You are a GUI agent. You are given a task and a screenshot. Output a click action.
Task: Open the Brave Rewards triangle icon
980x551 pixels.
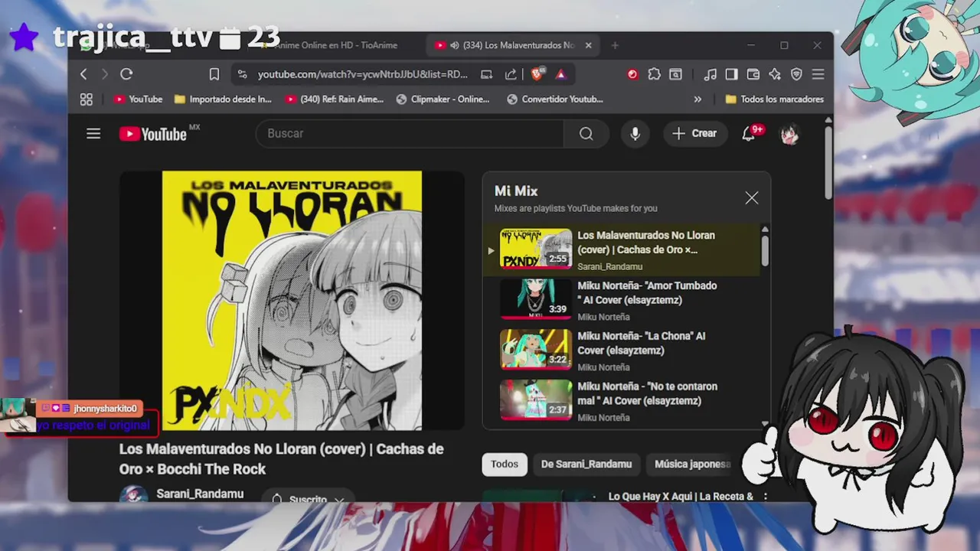pos(560,74)
